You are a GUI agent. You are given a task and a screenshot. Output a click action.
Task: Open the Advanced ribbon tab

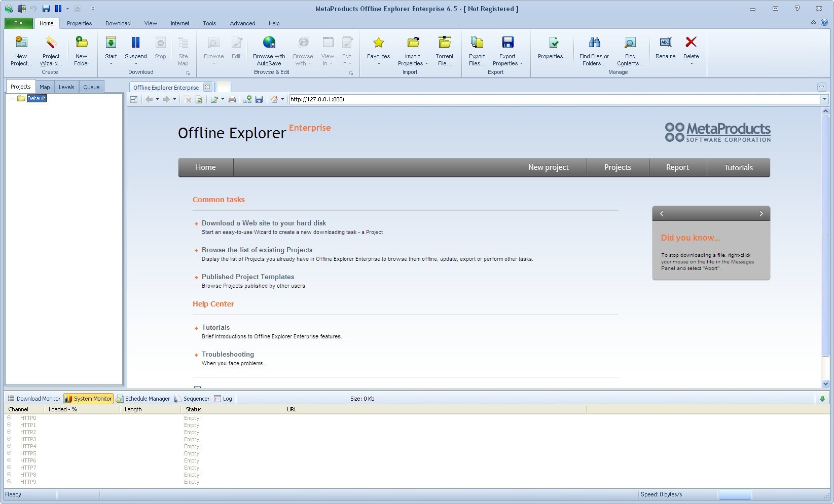242,23
